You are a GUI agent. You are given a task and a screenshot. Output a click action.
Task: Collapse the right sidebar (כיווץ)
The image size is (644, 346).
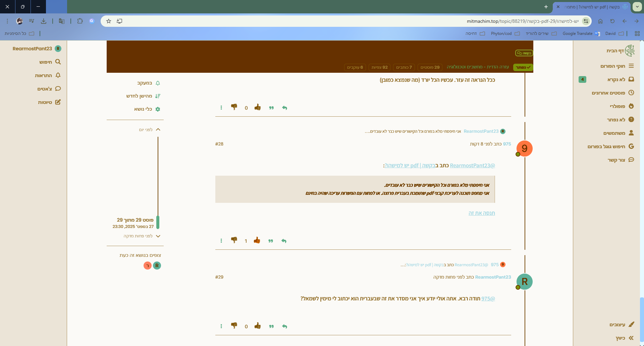[x=624, y=338]
